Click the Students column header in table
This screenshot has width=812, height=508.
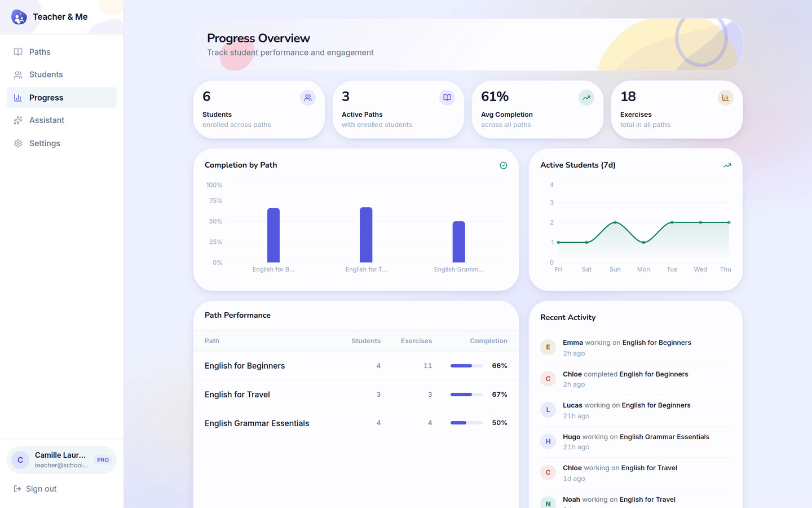pyautogui.click(x=366, y=341)
